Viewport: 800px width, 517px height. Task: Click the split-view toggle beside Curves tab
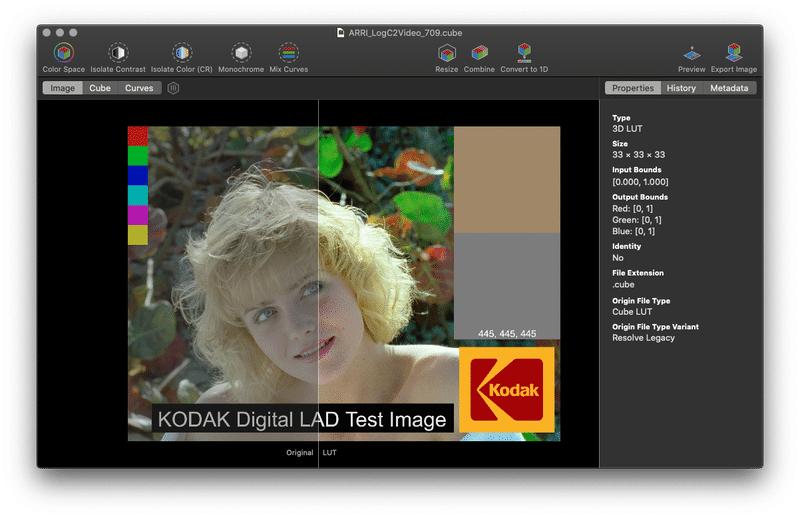(x=173, y=88)
